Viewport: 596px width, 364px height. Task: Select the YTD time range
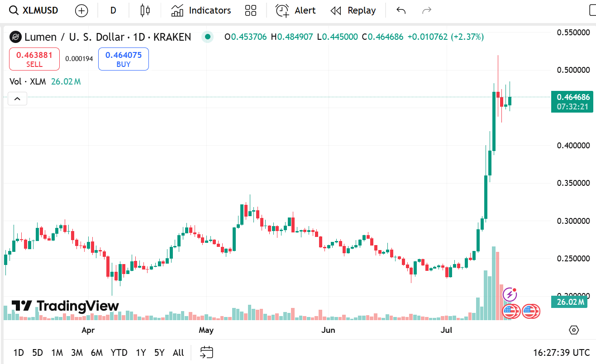(119, 353)
